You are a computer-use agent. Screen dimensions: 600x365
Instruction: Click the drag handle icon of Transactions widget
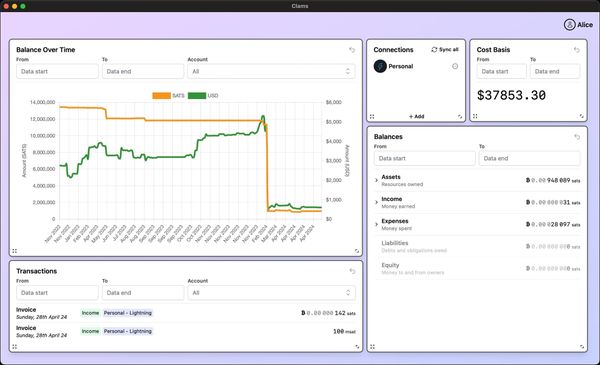tap(15, 347)
